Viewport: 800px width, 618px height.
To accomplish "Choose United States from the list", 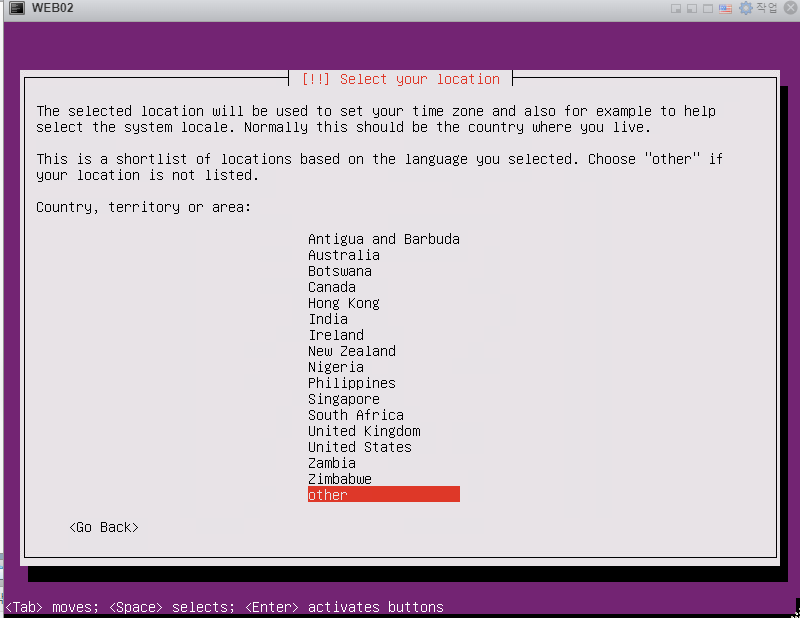I will coord(384,447).
